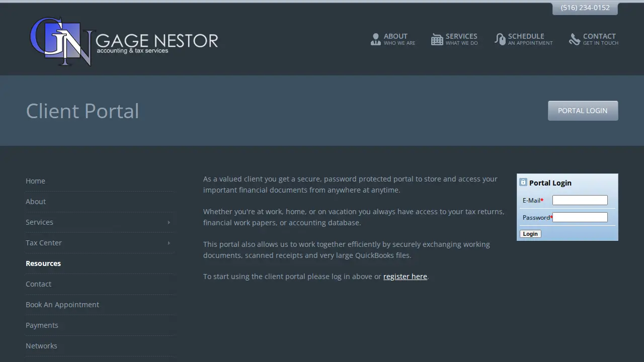Open the Contact sidebar link

click(38, 284)
